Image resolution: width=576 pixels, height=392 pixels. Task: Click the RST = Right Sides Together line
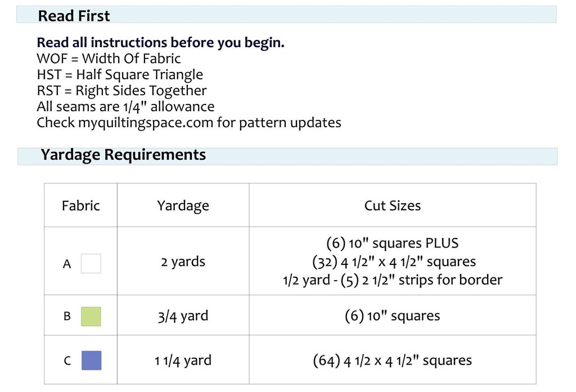[x=121, y=91]
